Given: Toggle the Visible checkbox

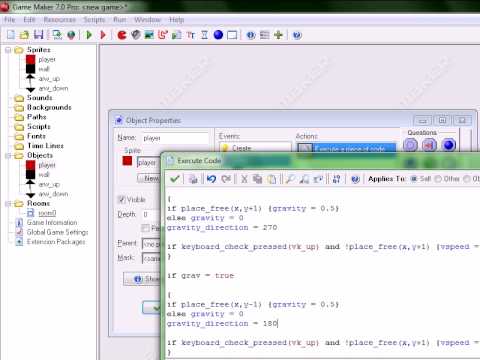Looking at the screenshot, I should (x=121, y=199).
